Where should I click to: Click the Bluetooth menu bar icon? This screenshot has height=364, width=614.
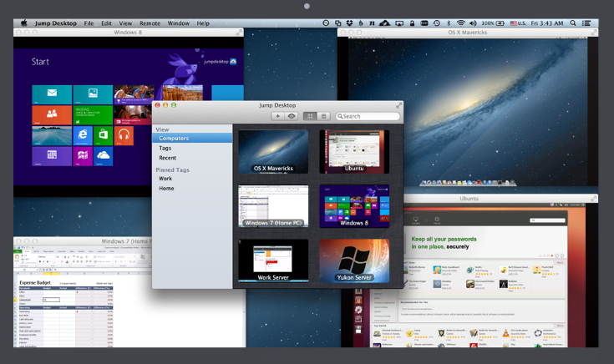pos(449,23)
